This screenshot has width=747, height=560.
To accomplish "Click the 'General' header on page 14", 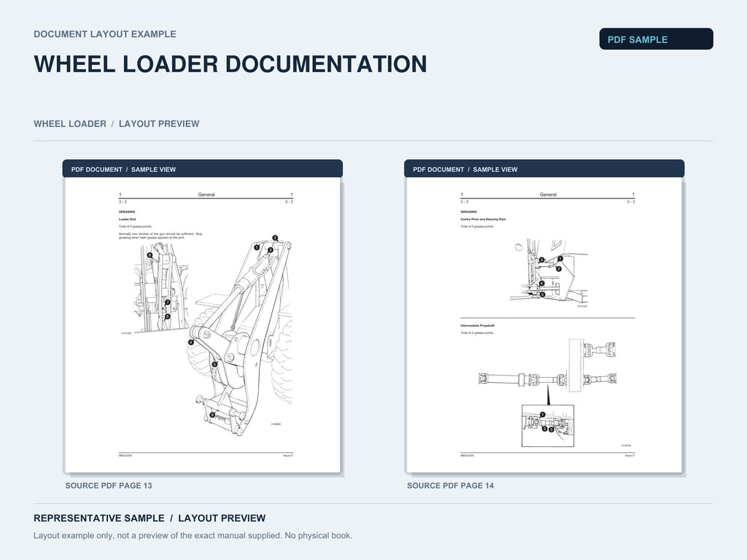I will click(x=548, y=195).
